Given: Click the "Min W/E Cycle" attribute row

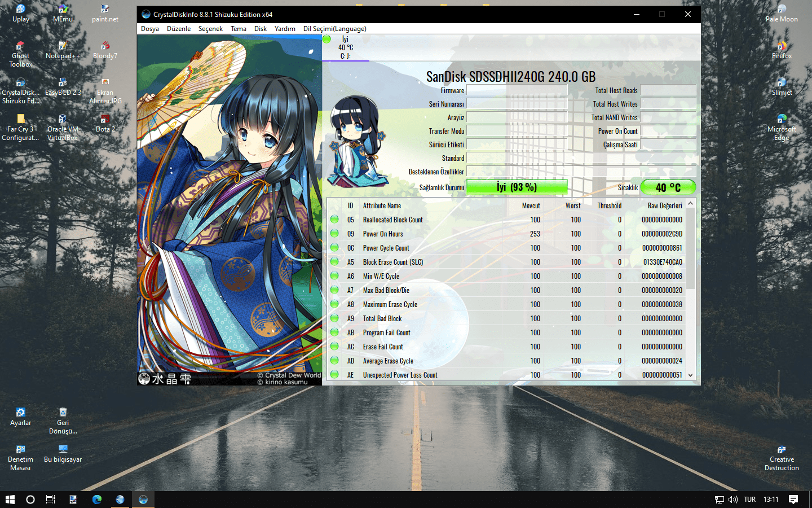Looking at the screenshot, I should coord(507,276).
